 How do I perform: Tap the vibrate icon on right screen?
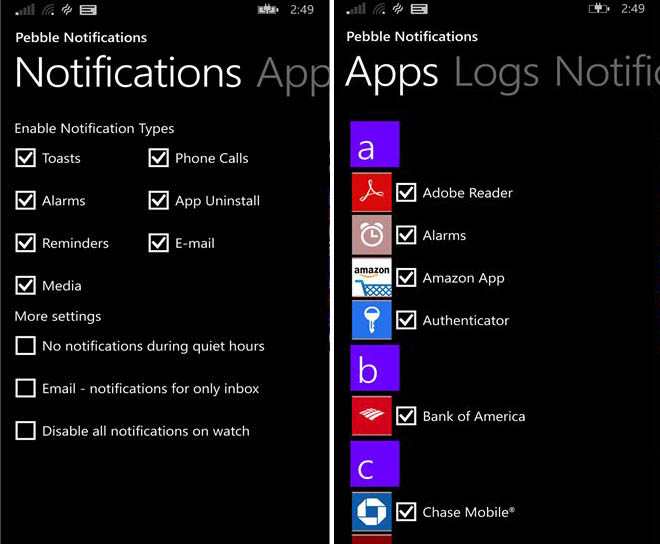coord(398,9)
